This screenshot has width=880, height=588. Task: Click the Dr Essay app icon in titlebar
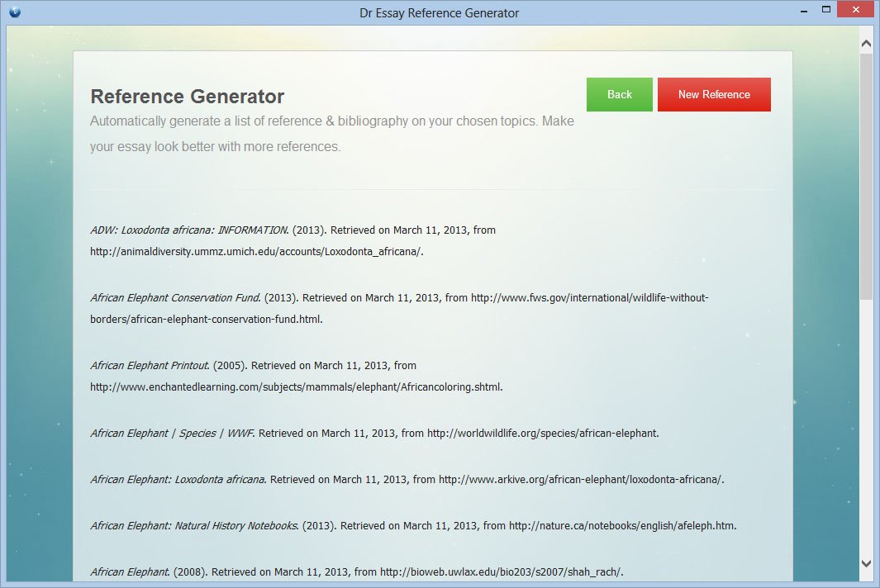[x=13, y=9]
